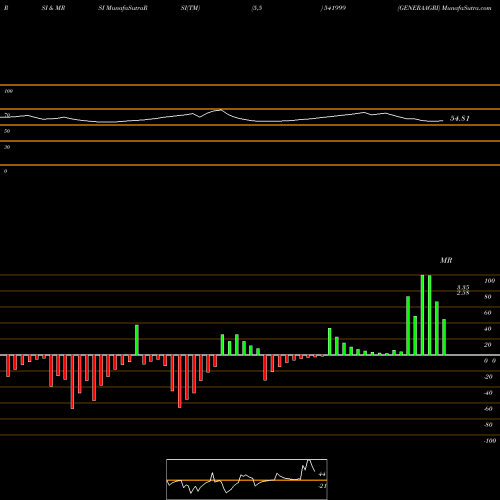Screen dimensions: 500x500
Task: Click the MR axis label 40
Action: pyautogui.click(x=488, y=329)
